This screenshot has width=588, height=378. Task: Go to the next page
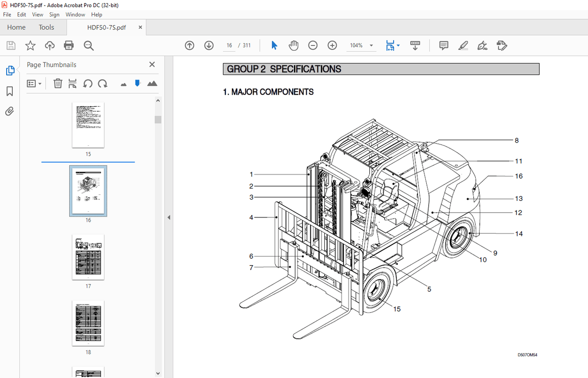click(209, 45)
